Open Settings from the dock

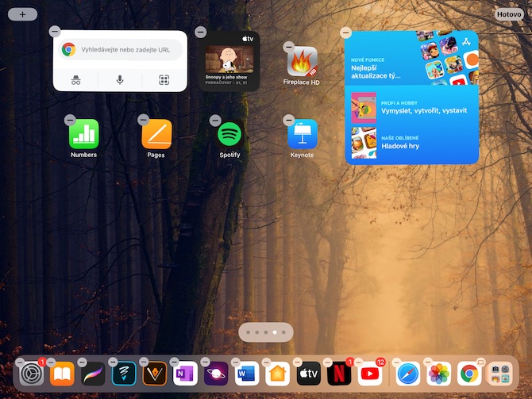pyautogui.click(x=32, y=374)
